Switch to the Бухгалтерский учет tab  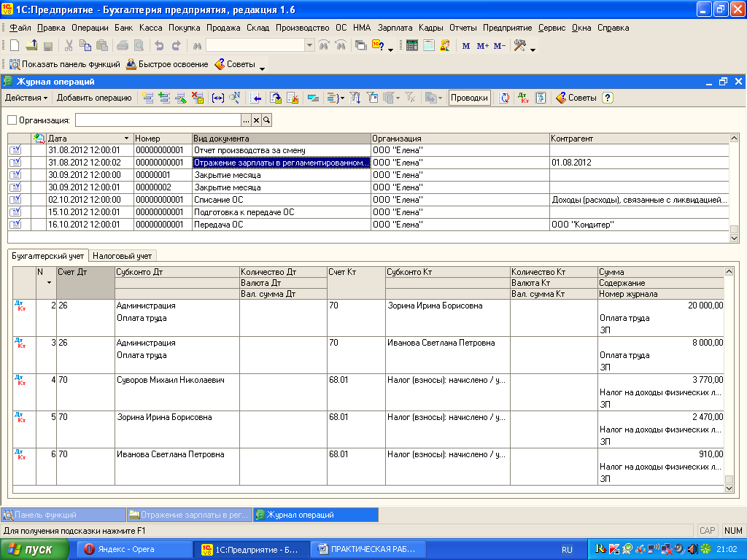47,256
